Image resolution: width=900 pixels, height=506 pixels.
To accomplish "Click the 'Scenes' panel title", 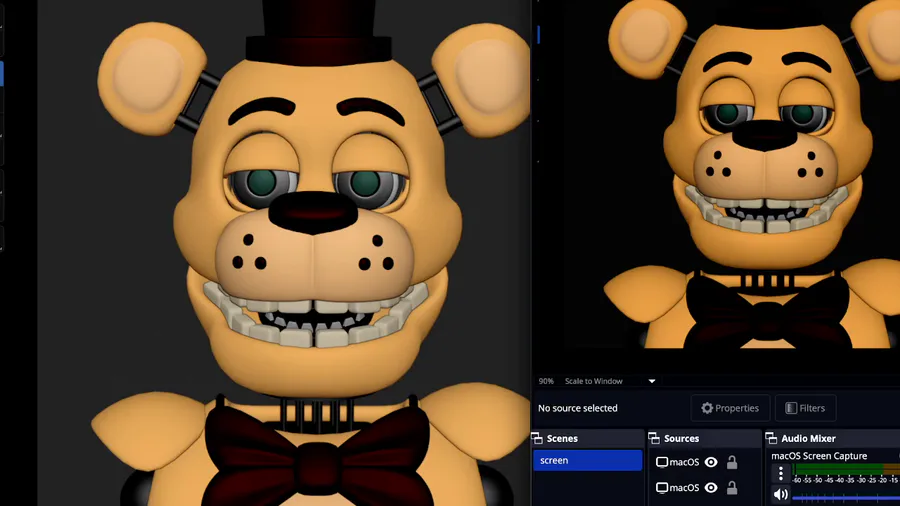I will [x=562, y=438].
